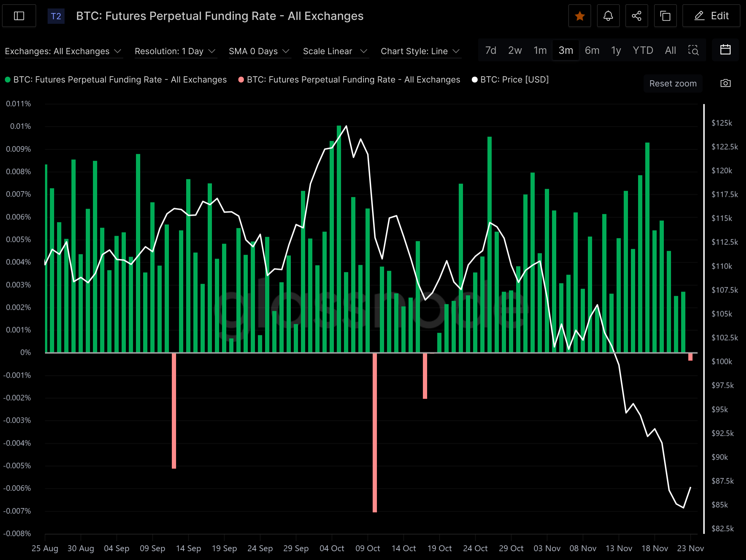The width and height of the screenshot is (746, 560).
Task: Click the T2 tier badge
Action: [56, 16]
